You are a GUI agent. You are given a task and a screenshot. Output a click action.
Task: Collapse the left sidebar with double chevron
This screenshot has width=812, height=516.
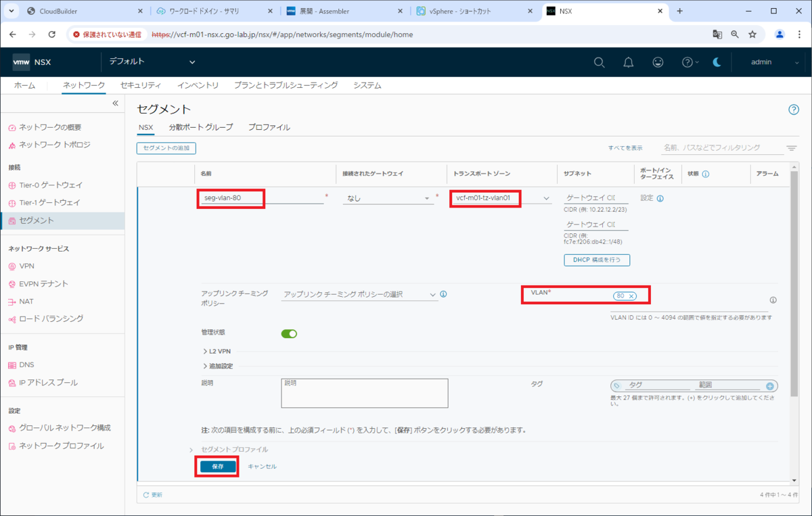(115, 103)
